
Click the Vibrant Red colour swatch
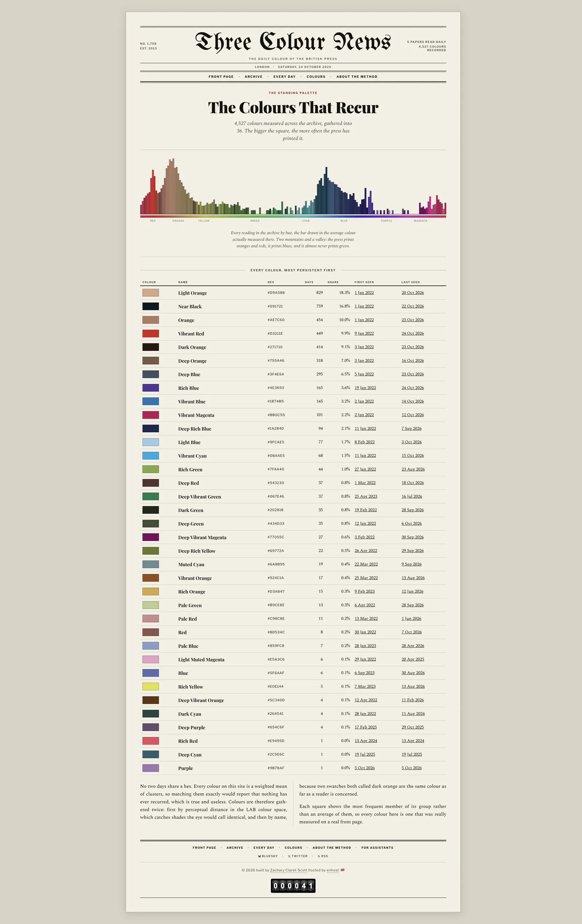(150, 333)
